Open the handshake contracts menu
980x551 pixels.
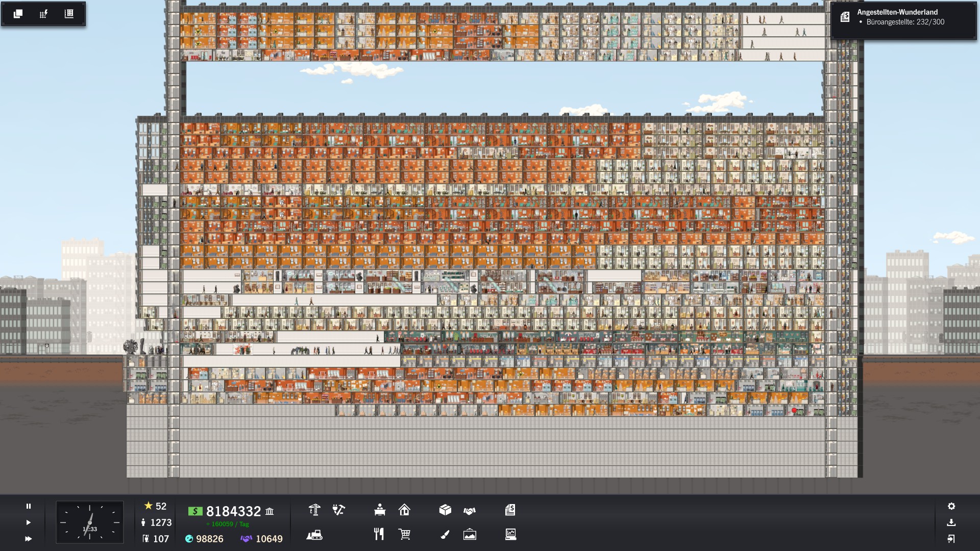pos(470,510)
